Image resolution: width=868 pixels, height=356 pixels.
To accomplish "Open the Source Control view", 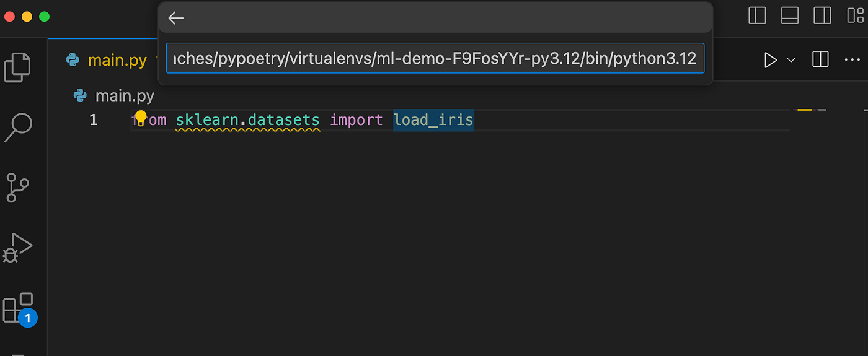I will click(x=18, y=188).
